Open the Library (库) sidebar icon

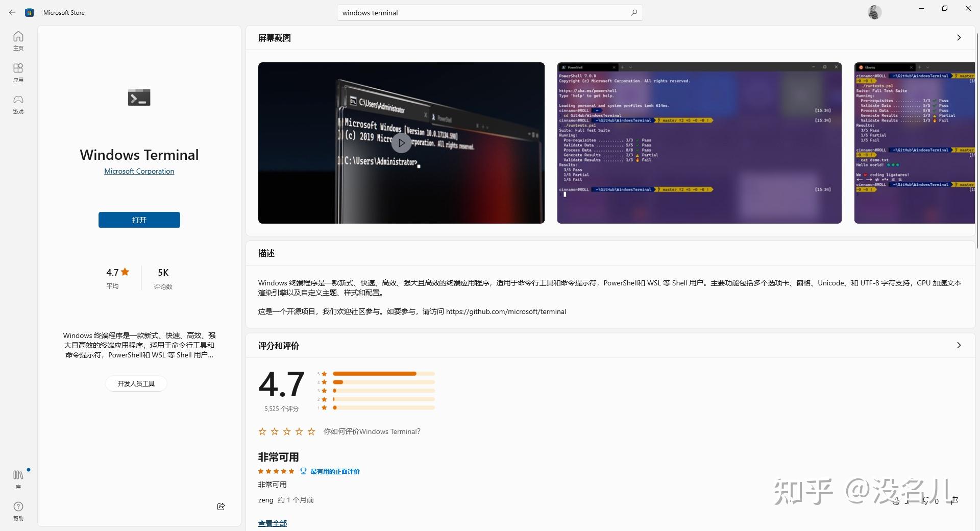(x=18, y=477)
